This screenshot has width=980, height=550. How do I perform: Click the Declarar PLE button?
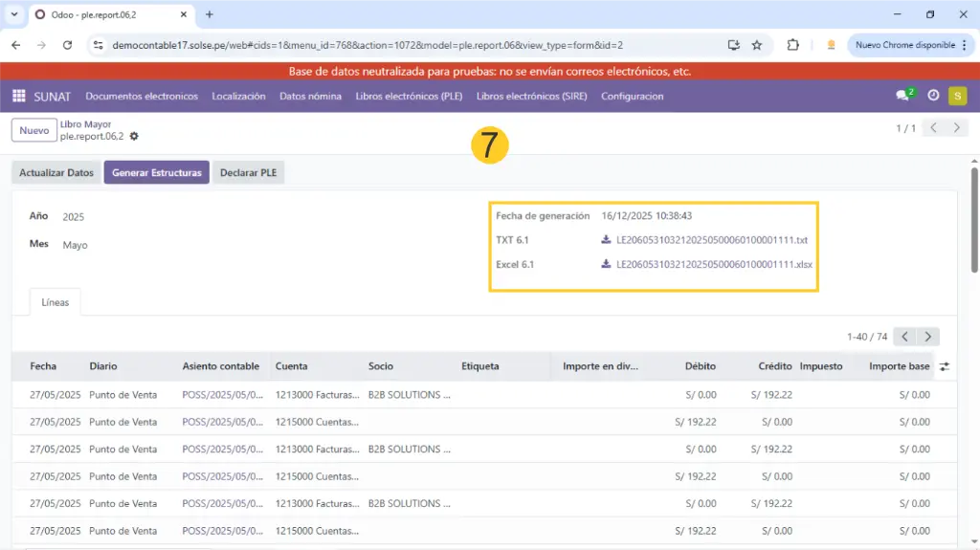(248, 172)
